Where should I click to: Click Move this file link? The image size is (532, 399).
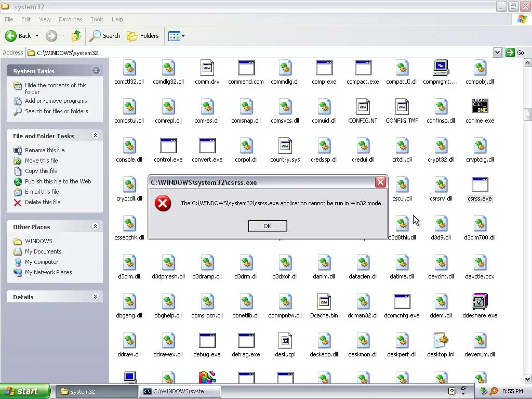(42, 161)
